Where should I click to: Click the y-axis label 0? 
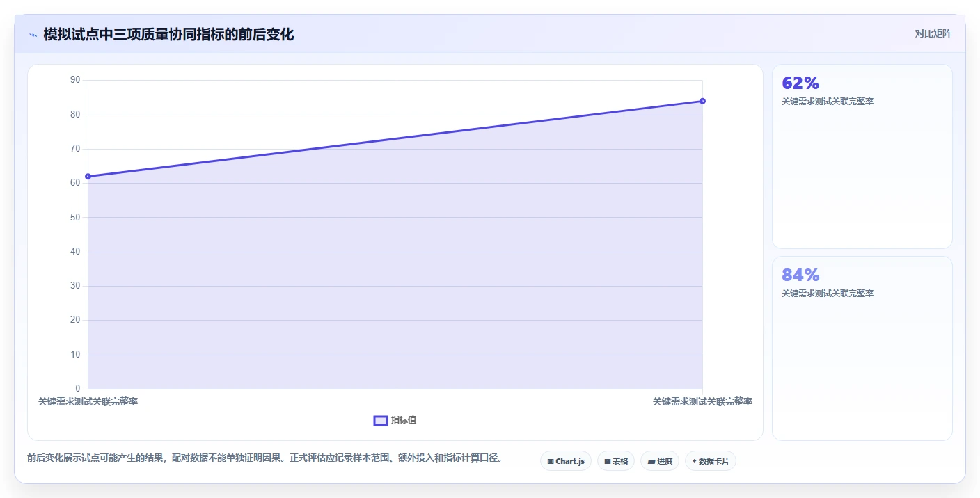(78, 389)
